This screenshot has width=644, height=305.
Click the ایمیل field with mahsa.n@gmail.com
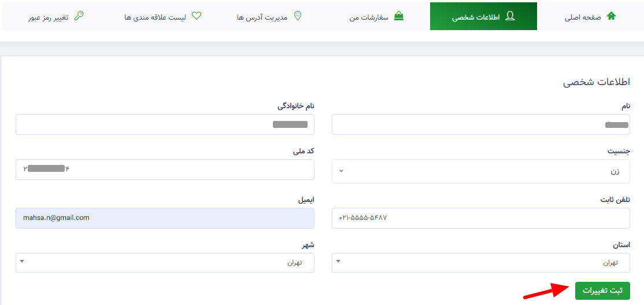click(x=165, y=218)
